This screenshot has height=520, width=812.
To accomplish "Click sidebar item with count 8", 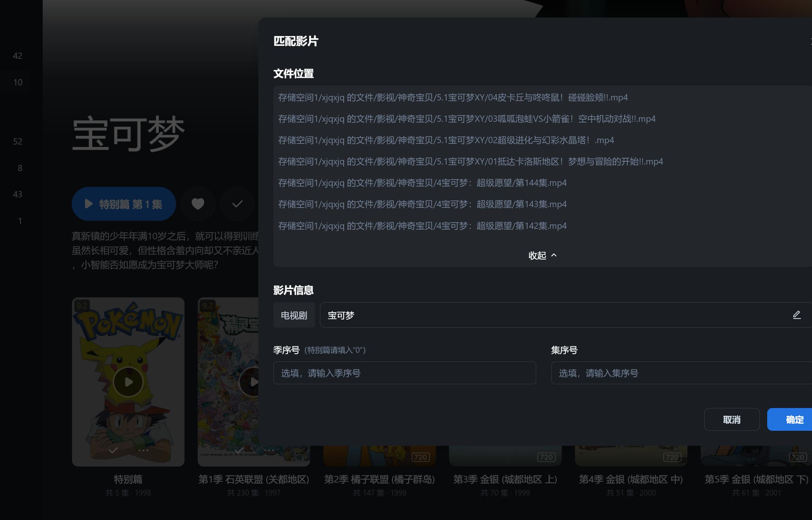I will (x=20, y=168).
